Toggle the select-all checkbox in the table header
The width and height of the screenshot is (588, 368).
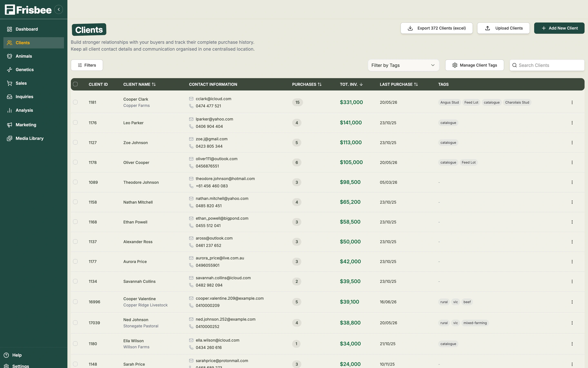point(75,84)
